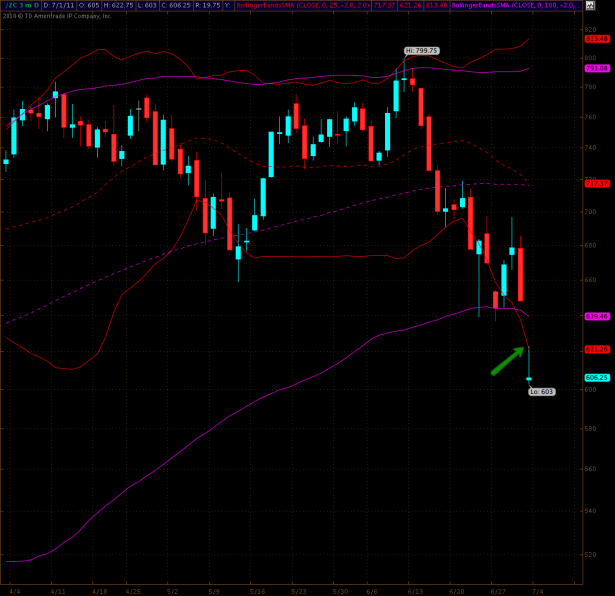Click the Lo: 603 price bubble
Viewport: 615px width, 596px height.
click(540, 391)
